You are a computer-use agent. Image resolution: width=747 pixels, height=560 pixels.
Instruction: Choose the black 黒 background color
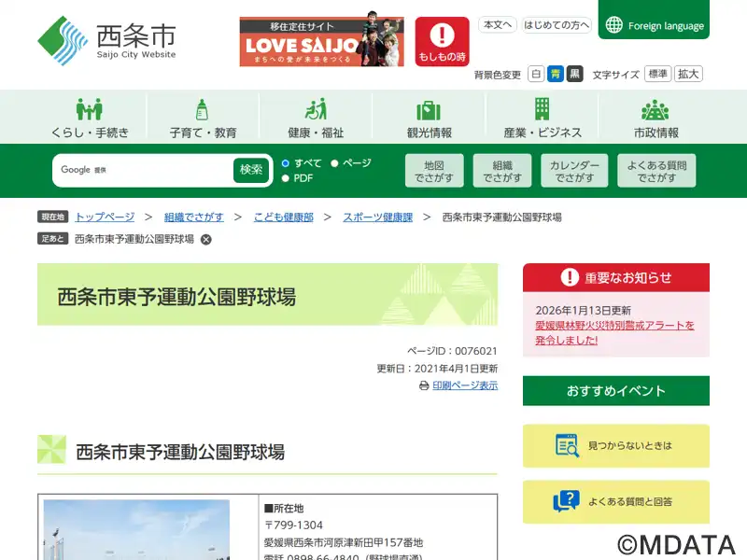pos(575,74)
